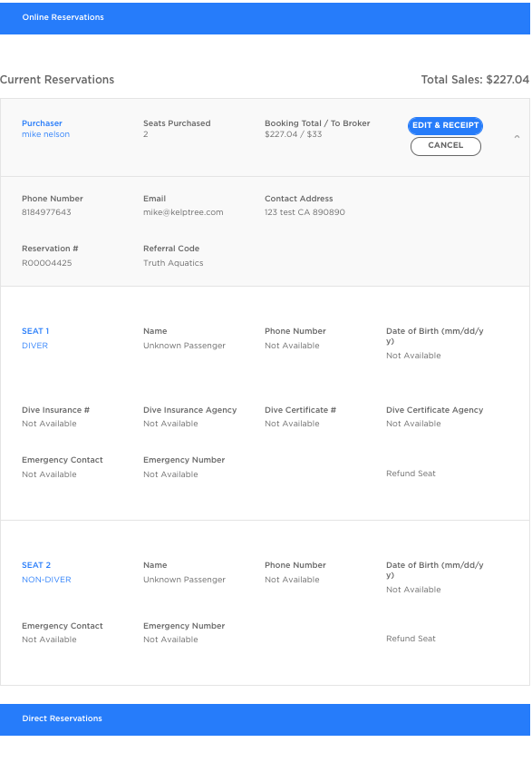This screenshot has height=762, width=532.
Task: Click Seats Purchased value 2
Action: (x=146, y=134)
